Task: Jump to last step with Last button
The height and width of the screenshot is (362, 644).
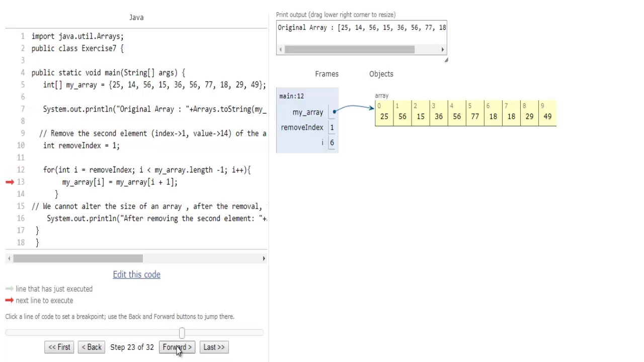Action: [214, 347]
